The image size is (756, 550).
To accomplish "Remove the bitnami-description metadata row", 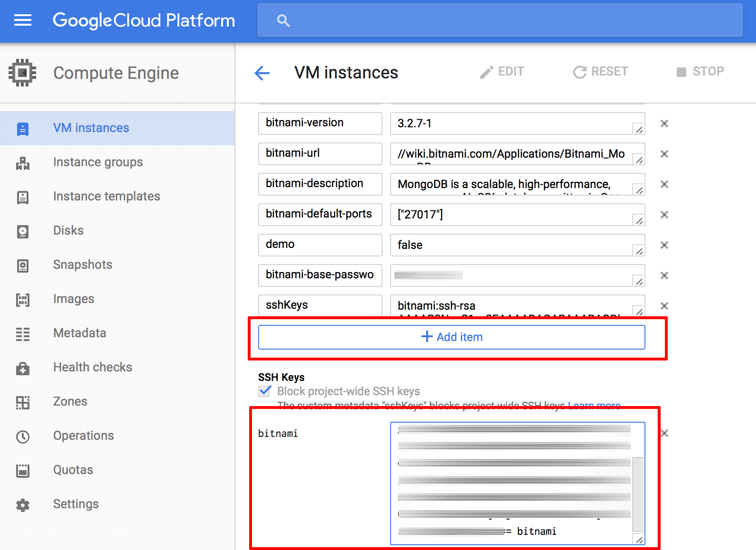I will coord(664,184).
